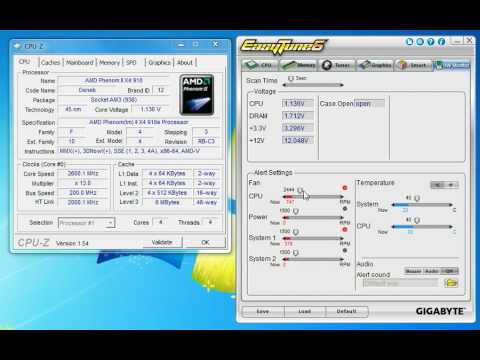This screenshot has height=360, width=480.
Task: Open the Processor Selection dropdown in CPU-Z
Action: 87,223
